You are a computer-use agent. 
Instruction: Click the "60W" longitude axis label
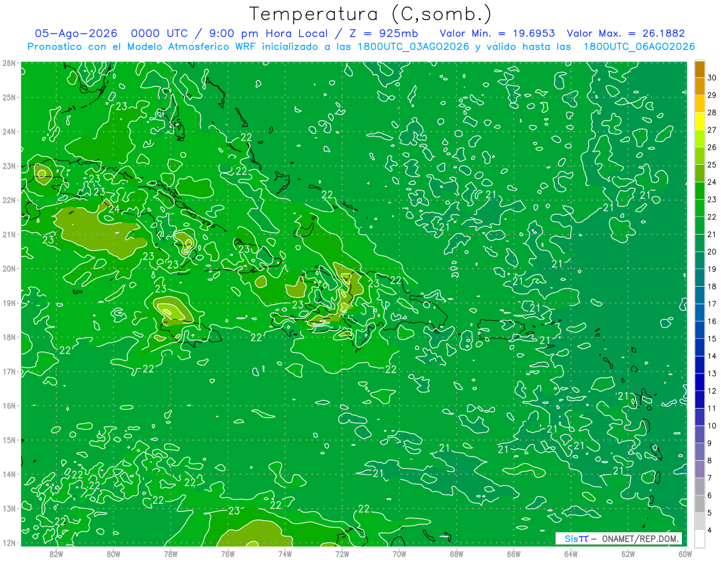coord(685,554)
